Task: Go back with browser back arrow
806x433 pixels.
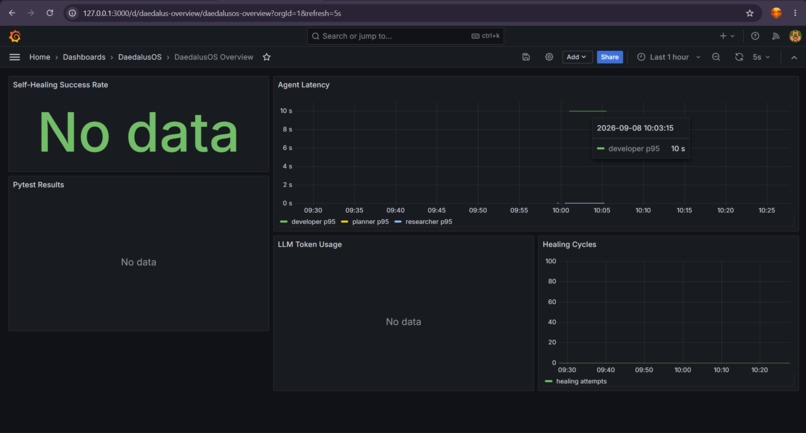Action: (12, 13)
